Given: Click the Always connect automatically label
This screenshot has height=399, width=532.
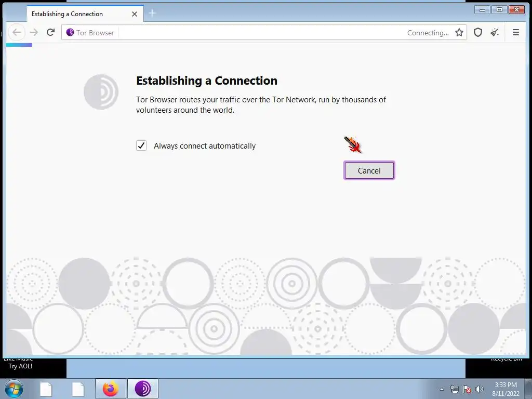Looking at the screenshot, I should (x=205, y=146).
